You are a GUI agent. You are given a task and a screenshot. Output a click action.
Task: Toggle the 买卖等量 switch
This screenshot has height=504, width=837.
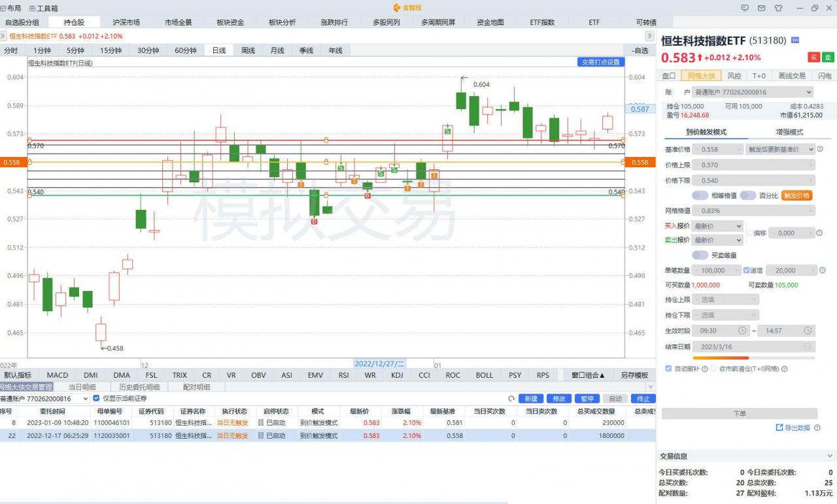point(700,255)
